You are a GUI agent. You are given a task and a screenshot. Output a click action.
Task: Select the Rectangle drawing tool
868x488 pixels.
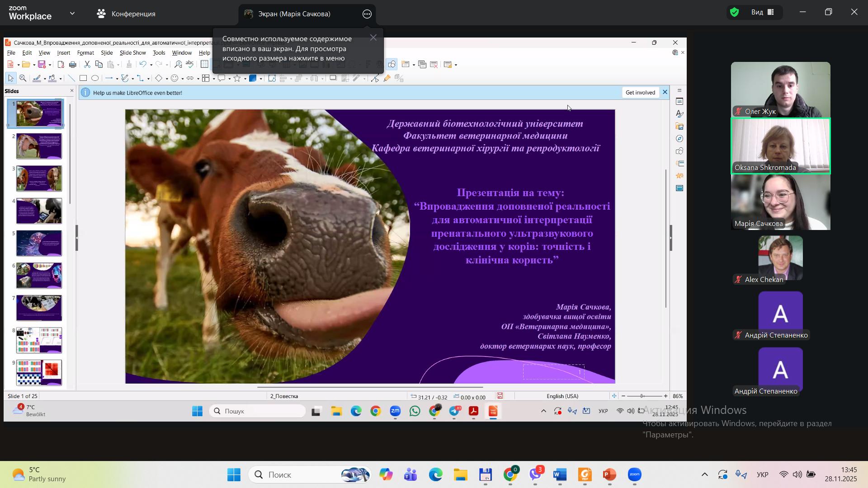(83, 78)
